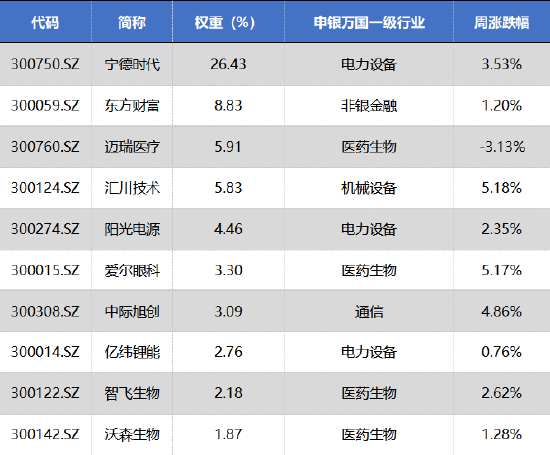Click 医药生物 in the 迈瑞医疗 row

coord(369,147)
